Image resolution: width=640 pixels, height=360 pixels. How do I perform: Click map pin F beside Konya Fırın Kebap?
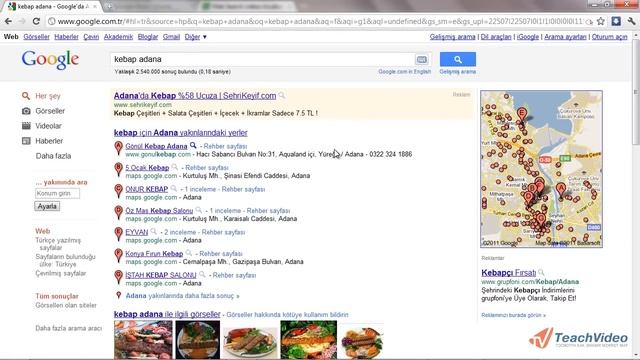[118, 256]
